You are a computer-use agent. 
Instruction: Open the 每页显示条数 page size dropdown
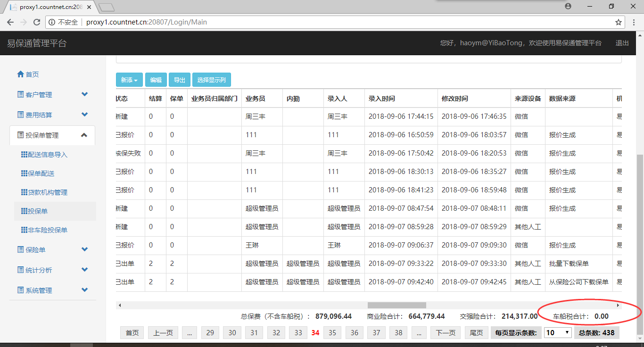pos(558,332)
